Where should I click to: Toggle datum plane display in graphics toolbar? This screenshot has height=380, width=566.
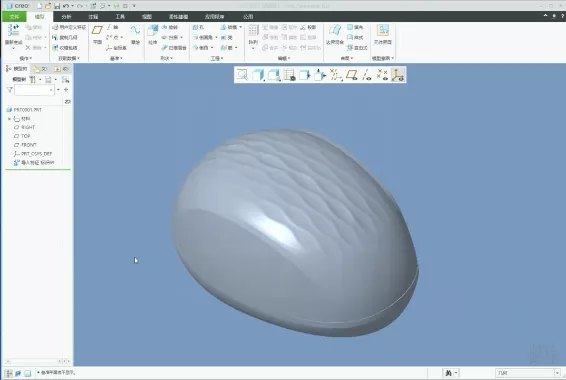(351, 75)
